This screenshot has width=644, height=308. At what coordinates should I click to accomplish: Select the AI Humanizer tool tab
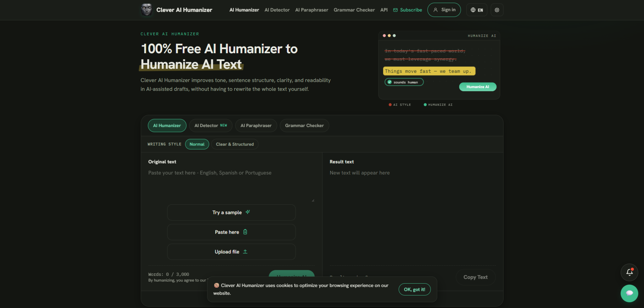click(x=167, y=125)
